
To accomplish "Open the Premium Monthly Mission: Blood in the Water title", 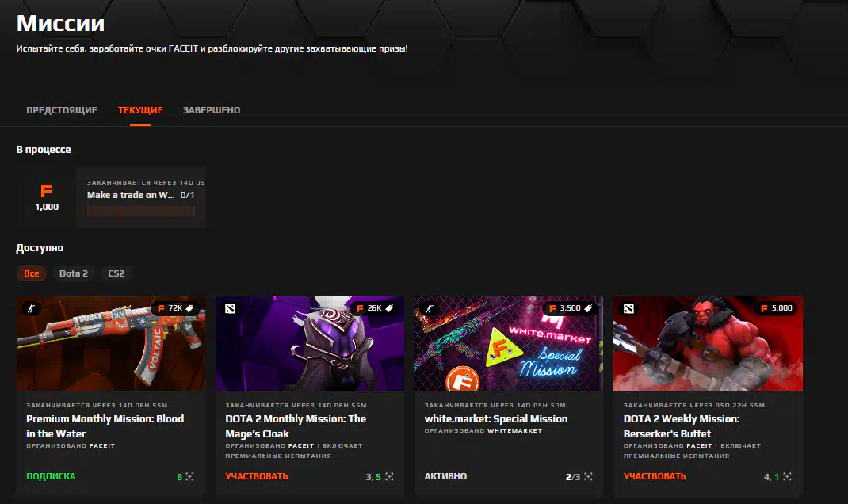I will 105,426.
